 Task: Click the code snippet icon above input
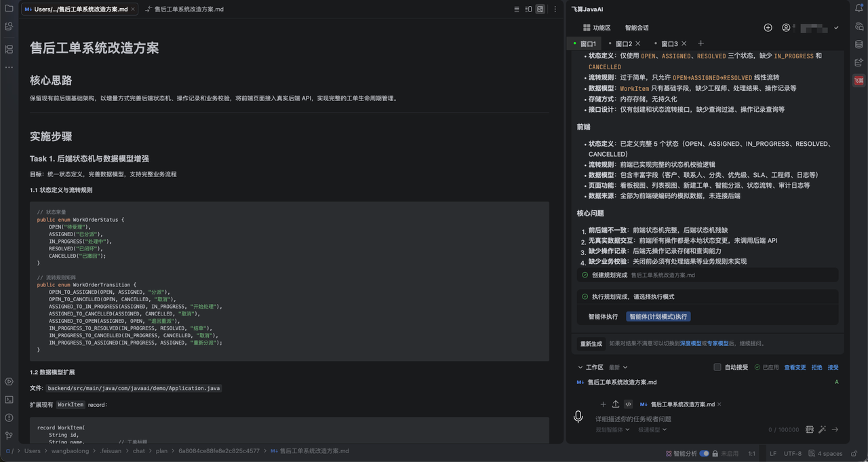click(629, 404)
